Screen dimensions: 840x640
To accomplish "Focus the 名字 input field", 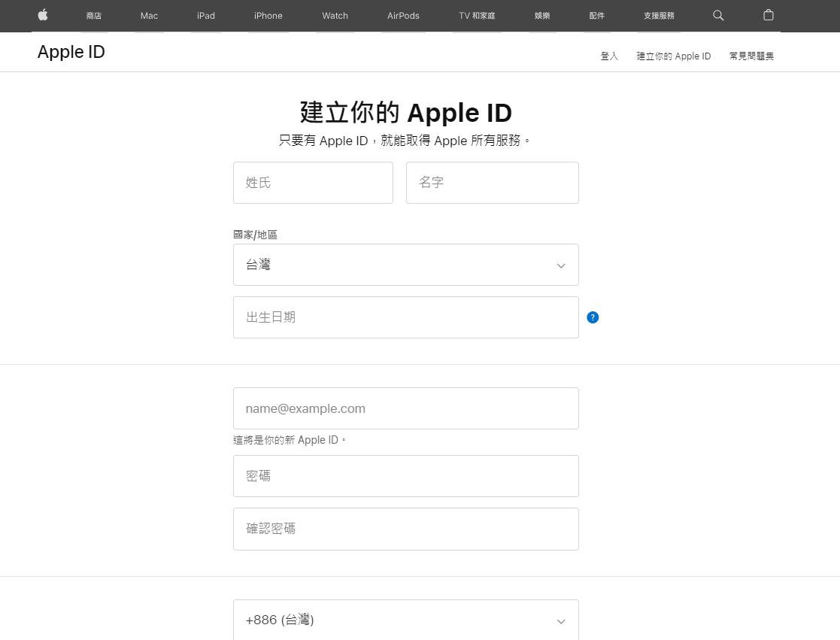I will tap(493, 183).
